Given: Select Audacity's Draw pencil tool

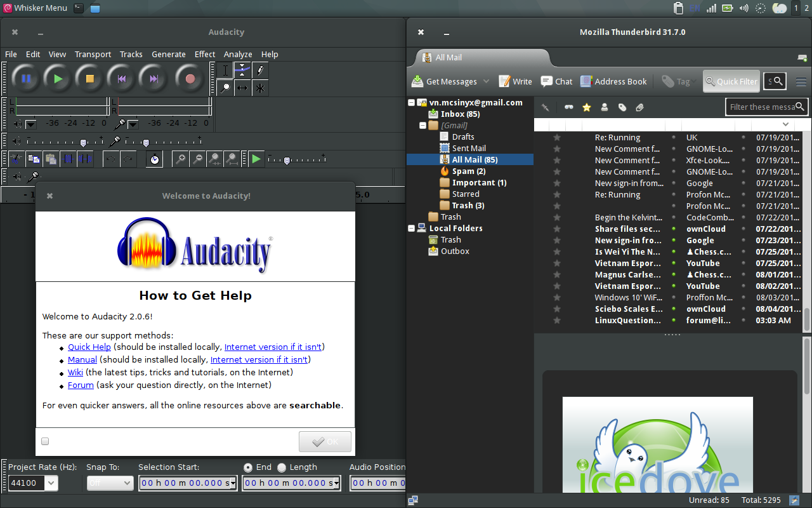Looking at the screenshot, I should tap(259, 70).
